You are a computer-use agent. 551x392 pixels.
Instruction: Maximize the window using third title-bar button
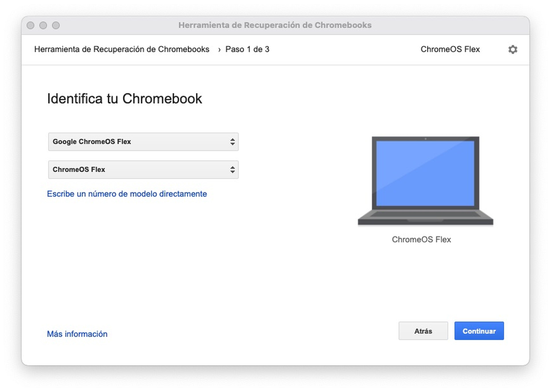(56, 25)
